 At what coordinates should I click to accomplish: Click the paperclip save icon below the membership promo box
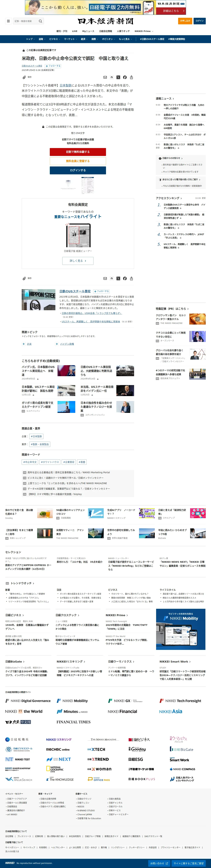24,278
